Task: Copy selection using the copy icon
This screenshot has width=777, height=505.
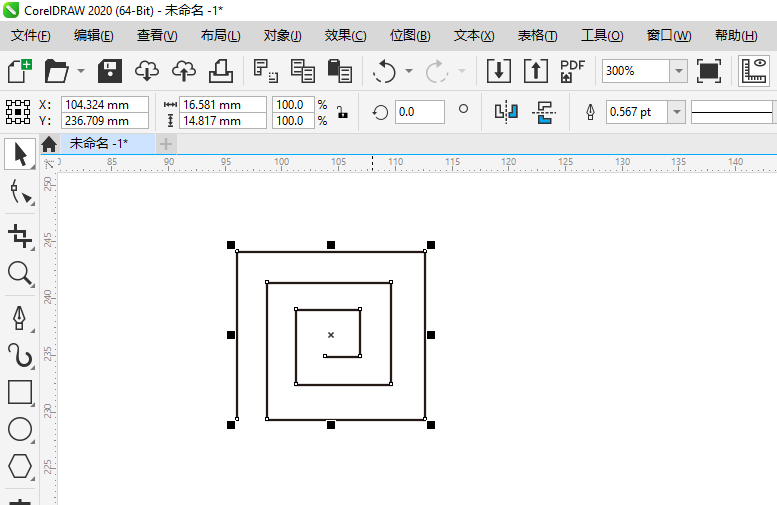Action: pos(303,71)
